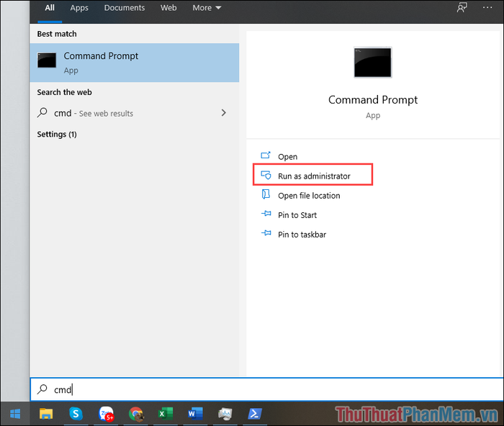Open File Explorer from the taskbar

(x=46, y=413)
